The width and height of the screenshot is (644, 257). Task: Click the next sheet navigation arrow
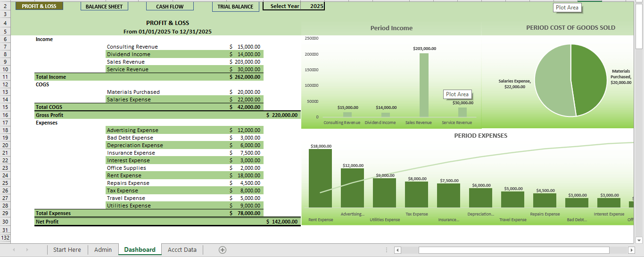click(27, 250)
